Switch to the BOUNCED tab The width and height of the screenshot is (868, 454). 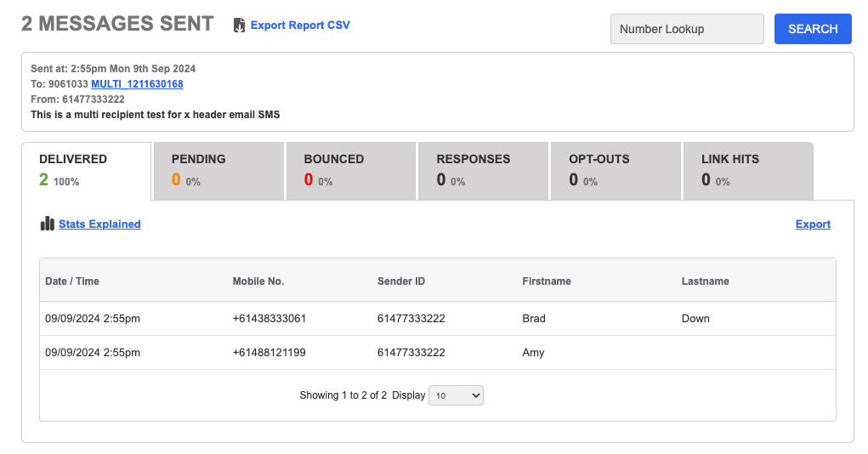[x=351, y=171]
